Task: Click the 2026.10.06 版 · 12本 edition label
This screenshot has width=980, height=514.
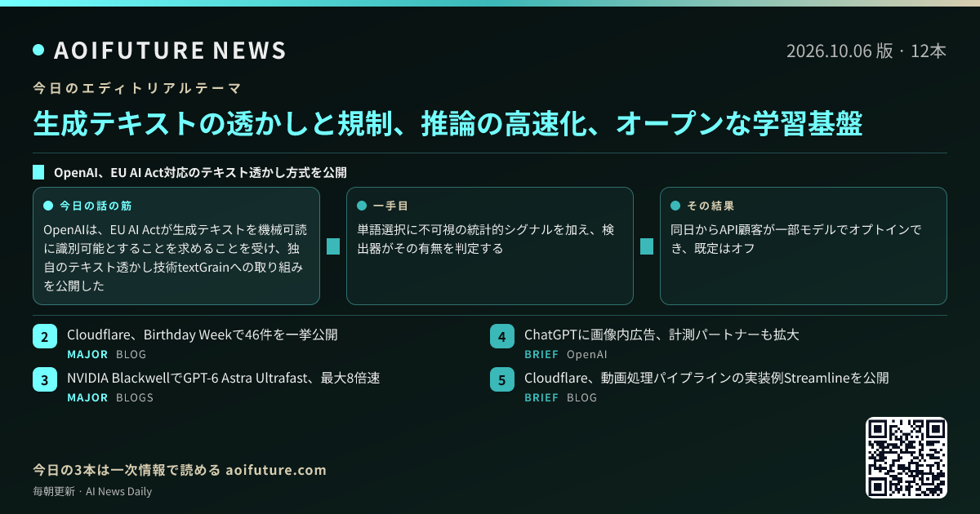Action: (866, 51)
